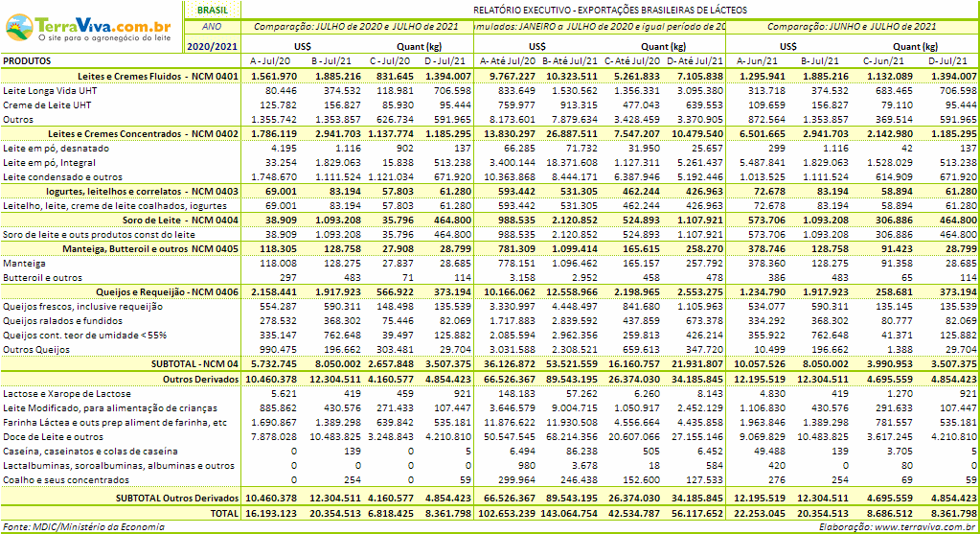Select the 'Outros Queijos' row label

pos(36,350)
